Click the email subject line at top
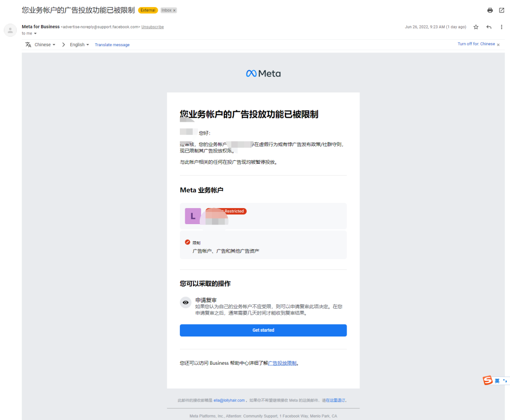The width and height of the screenshot is (510, 420). [x=78, y=10]
